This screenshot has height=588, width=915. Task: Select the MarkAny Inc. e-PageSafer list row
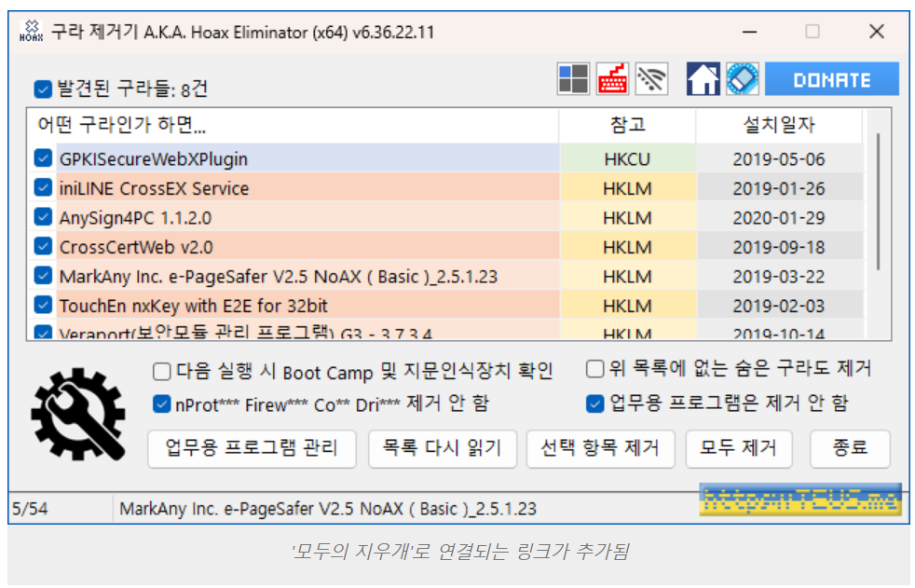(x=308, y=275)
